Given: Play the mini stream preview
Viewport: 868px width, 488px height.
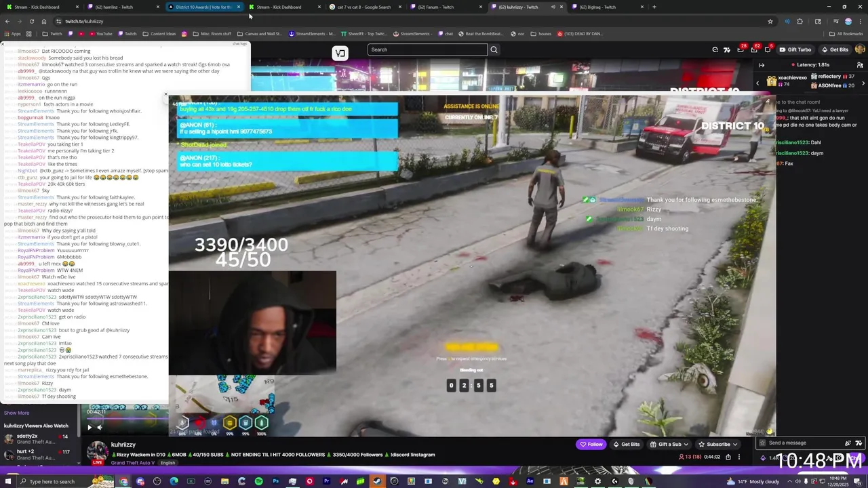Looking at the screenshot, I should tap(89, 427).
